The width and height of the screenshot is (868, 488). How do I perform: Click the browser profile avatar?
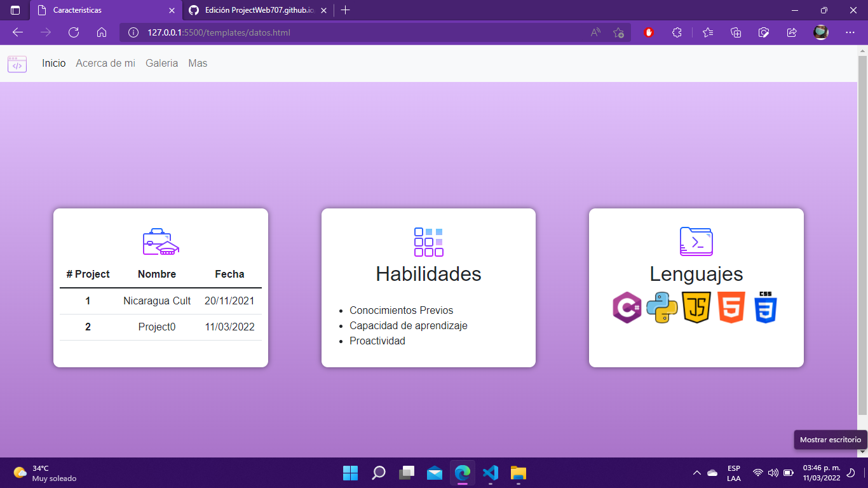click(821, 32)
